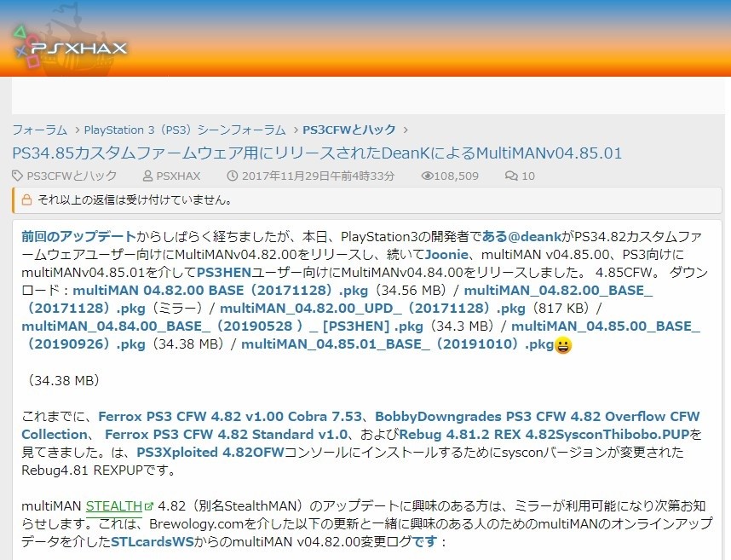Screen dimensions: 731x560
Task: Open the PS3Xploited 4.82OFW link
Action: [210, 453]
